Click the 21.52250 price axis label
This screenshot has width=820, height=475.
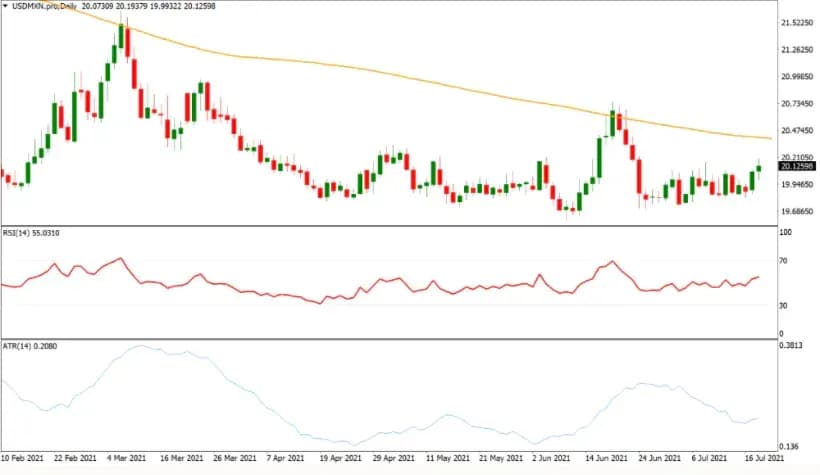pos(797,23)
